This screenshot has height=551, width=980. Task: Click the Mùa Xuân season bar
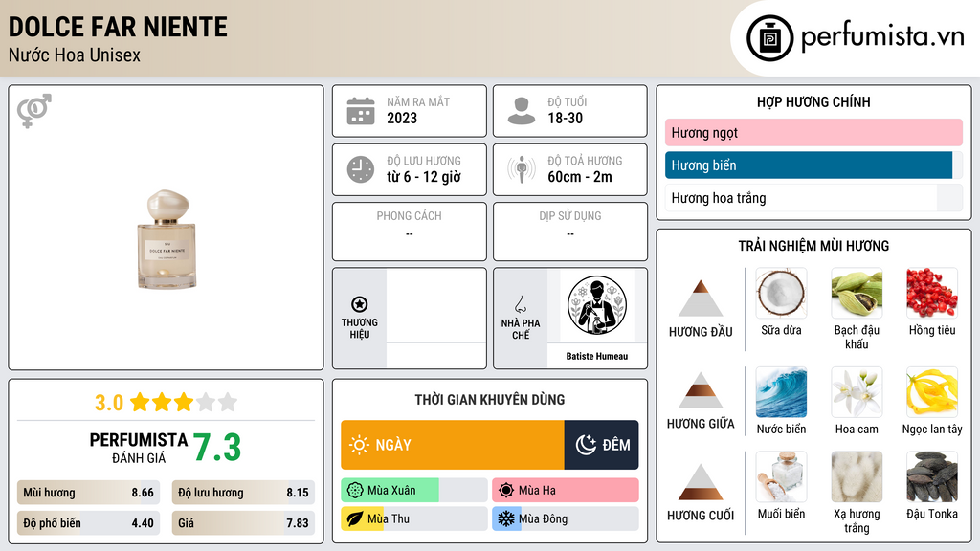point(414,491)
